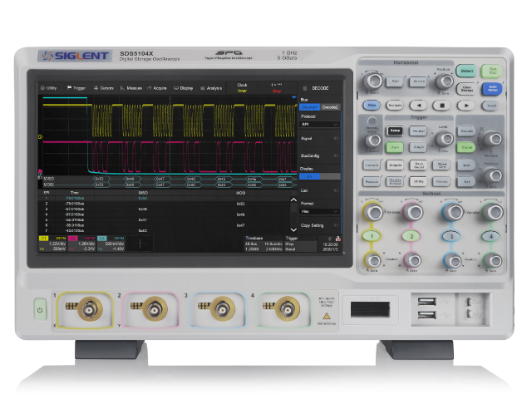Viewport: 532px width, 399px height.
Task: Enable channel 2 with the pink 2 button
Action: point(411,236)
